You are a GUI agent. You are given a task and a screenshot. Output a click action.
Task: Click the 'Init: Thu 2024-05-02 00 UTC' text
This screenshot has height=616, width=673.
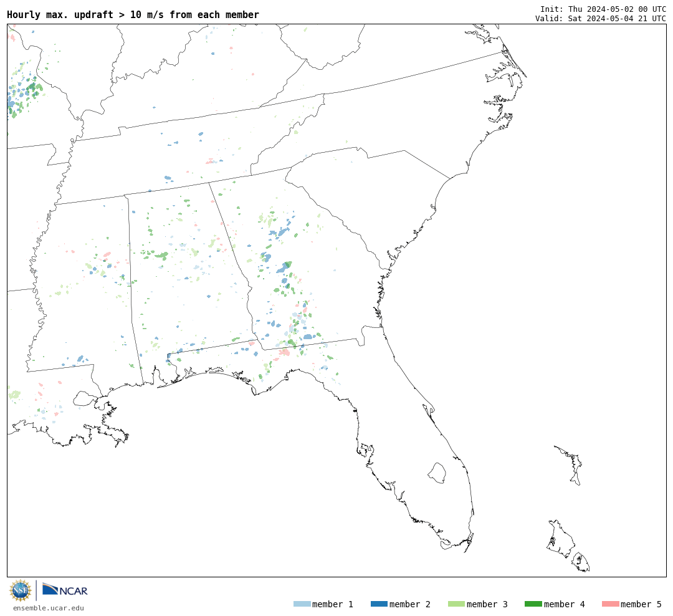click(603, 9)
